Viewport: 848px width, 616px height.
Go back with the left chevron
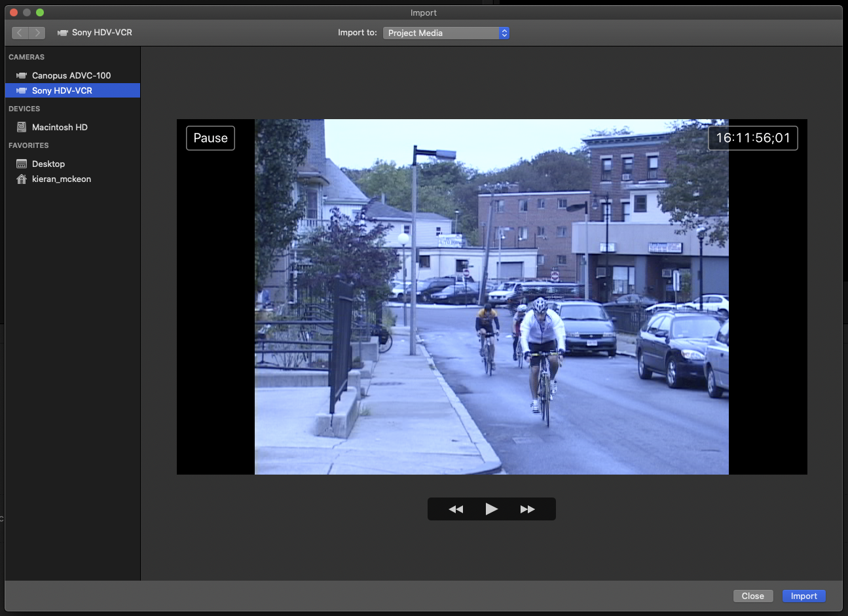20,33
